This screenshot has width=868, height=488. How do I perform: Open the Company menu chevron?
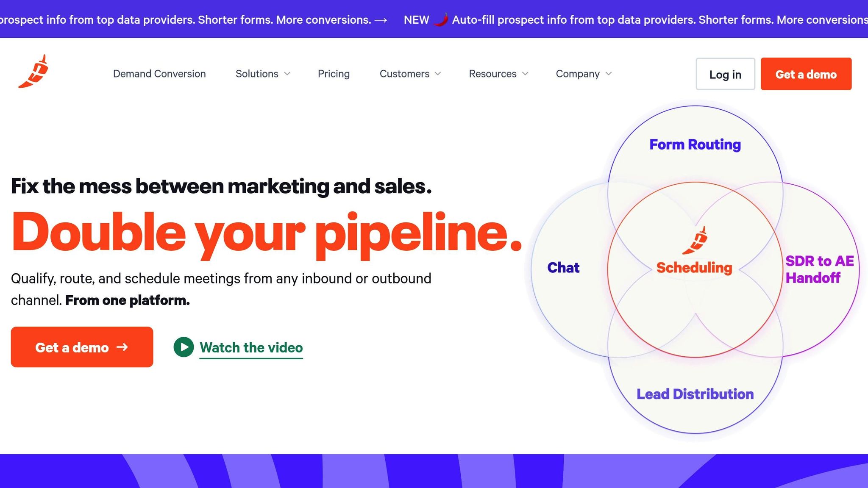click(609, 74)
